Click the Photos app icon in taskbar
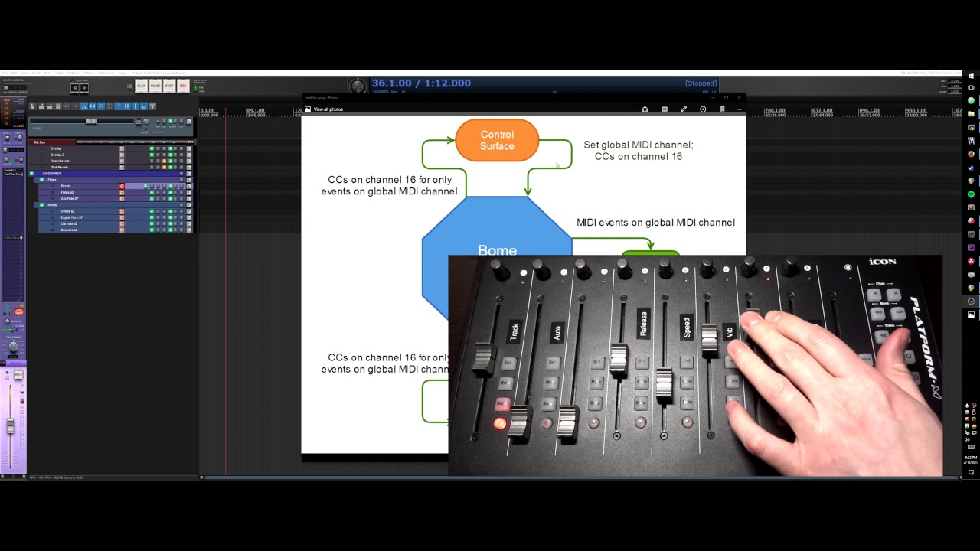Screen dimensions: 980x551 pos(971,315)
